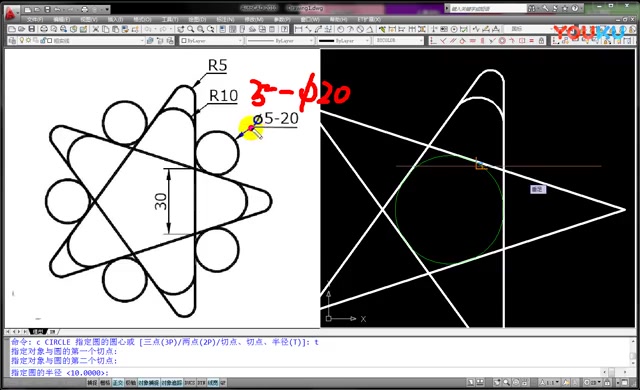Expand the ByLayer linetype dropdown
Screen dimensions: 640x390
point(280,40)
